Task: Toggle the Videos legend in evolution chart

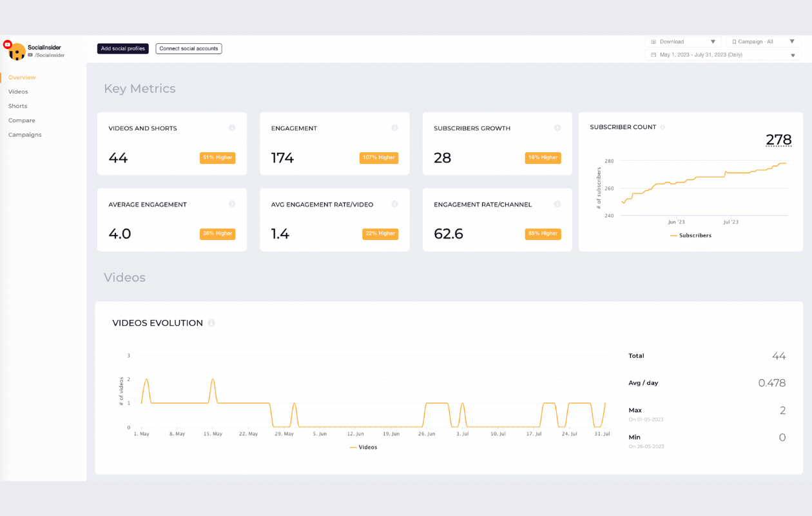Action: click(x=363, y=447)
